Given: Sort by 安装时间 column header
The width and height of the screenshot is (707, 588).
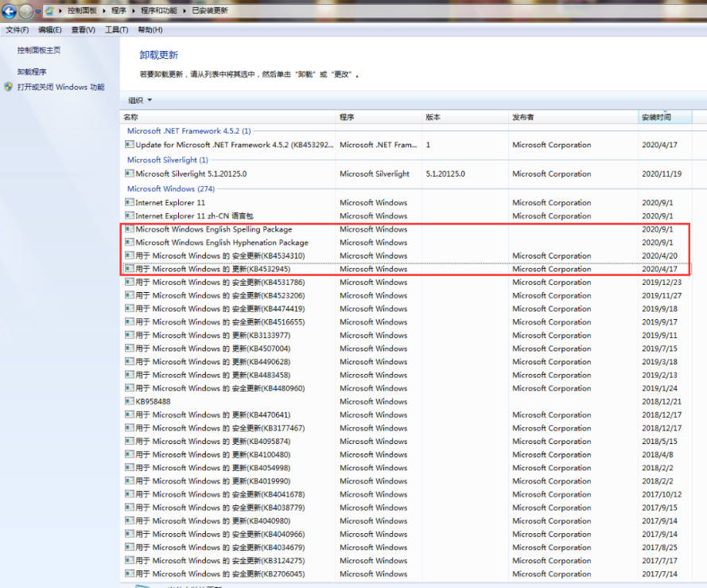Looking at the screenshot, I should pyautogui.click(x=656, y=117).
